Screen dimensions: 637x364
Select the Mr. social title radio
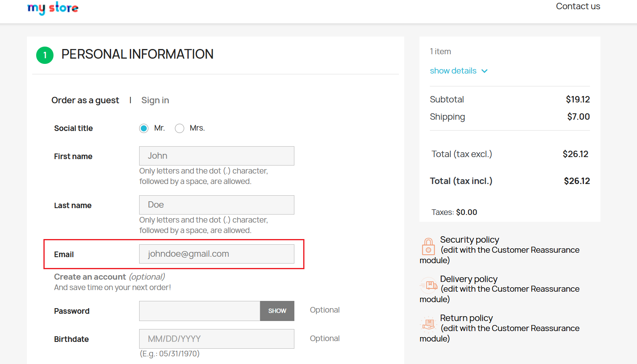[144, 128]
